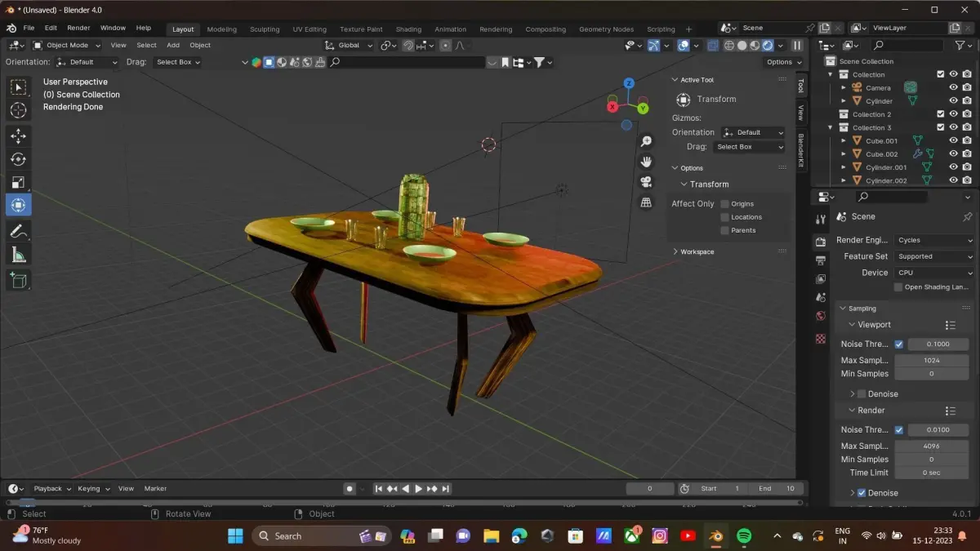Open the World properties tab icon
This screenshot has height=551, width=980.
click(820, 317)
